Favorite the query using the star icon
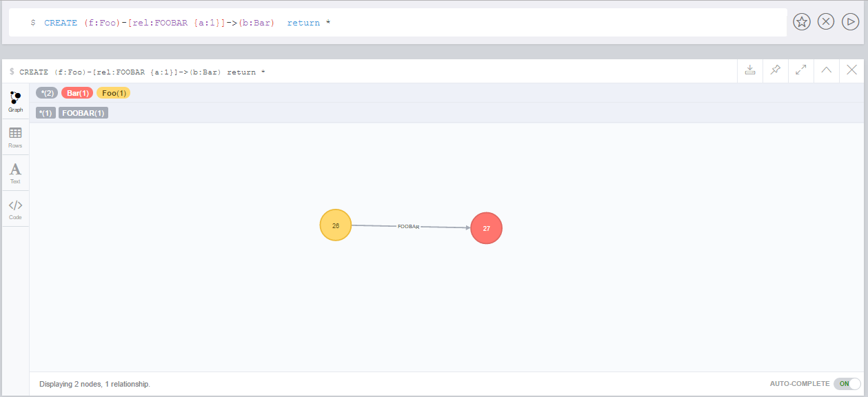The image size is (868, 397). coord(801,21)
